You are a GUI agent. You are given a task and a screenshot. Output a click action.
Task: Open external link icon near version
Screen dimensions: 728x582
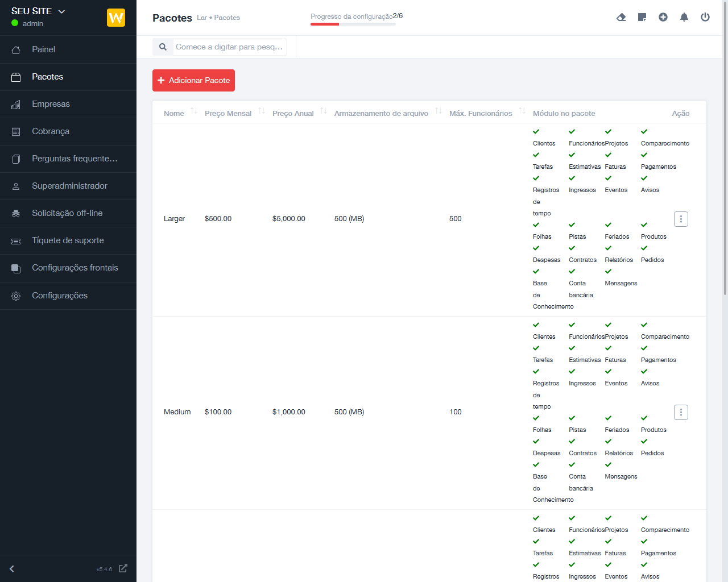pyautogui.click(x=123, y=568)
